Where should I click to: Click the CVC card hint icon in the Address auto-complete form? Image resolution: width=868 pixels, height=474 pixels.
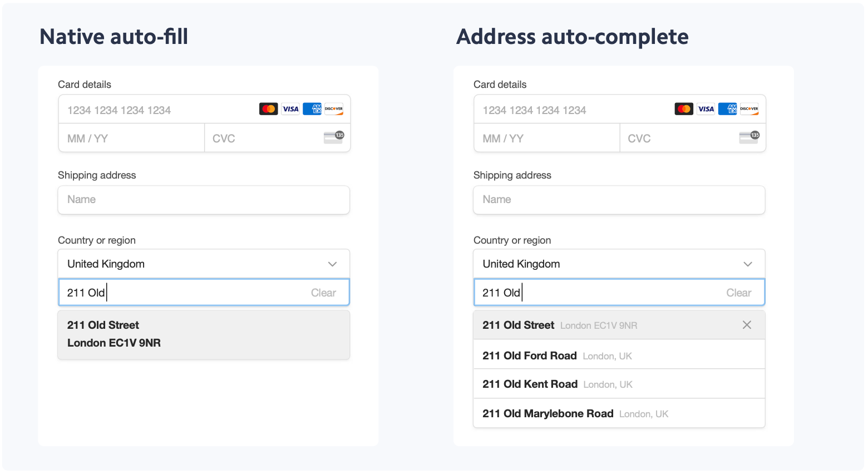pyautogui.click(x=749, y=137)
